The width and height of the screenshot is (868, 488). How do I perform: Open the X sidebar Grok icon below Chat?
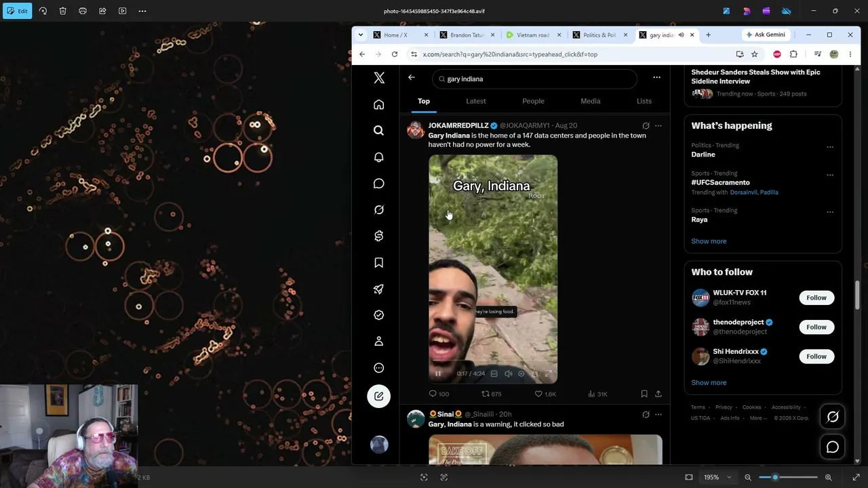pyautogui.click(x=379, y=210)
